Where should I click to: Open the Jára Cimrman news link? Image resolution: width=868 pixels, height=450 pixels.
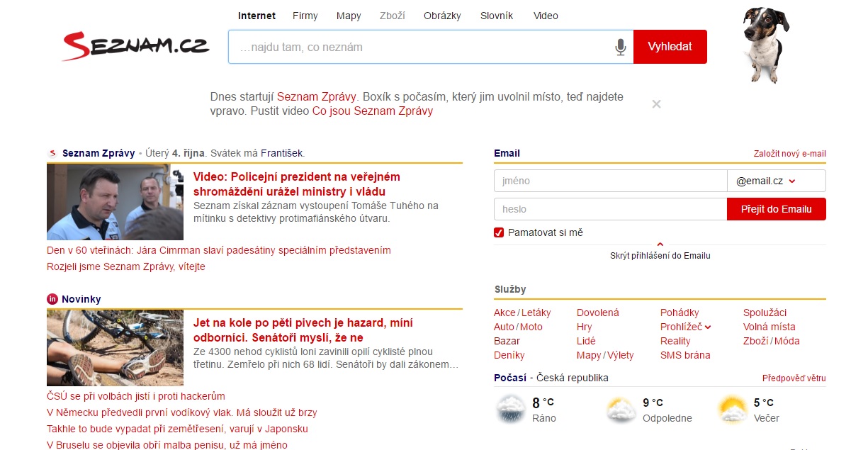tap(219, 250)
